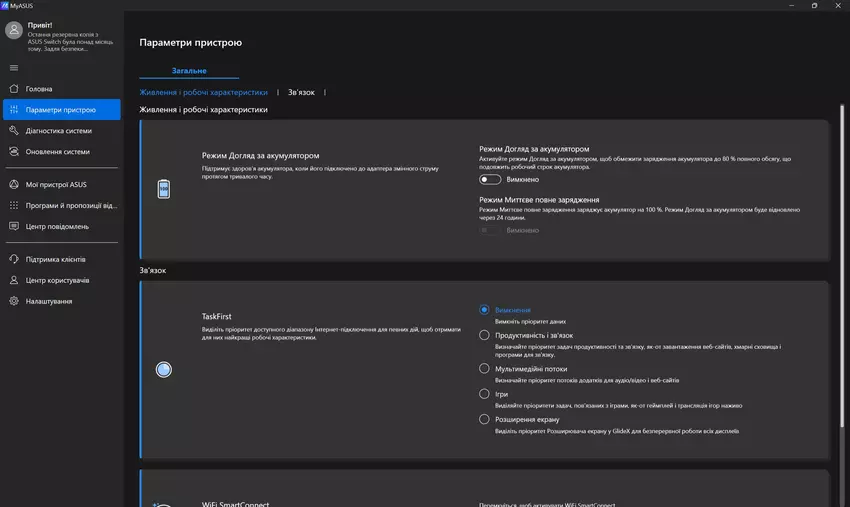850x507 pixels.
Task: Click the Головна home icon
Action: click(x=14, y=89)
